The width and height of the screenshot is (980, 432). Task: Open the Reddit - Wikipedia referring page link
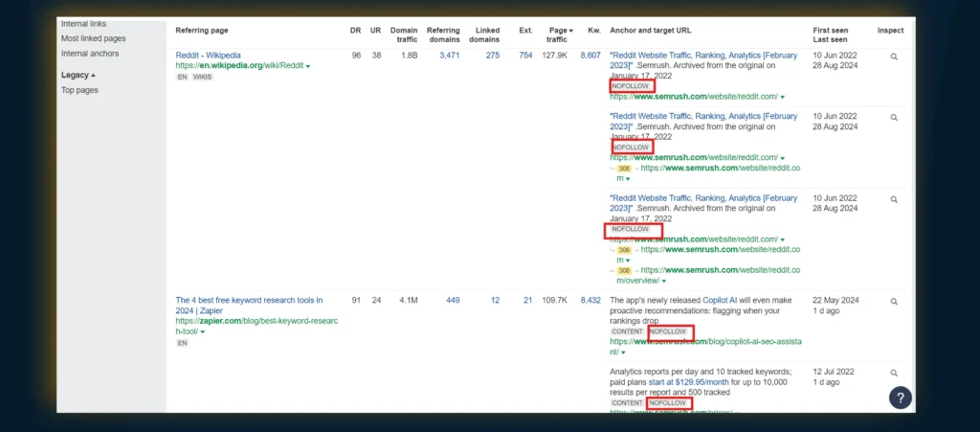(x=208, y=56)
